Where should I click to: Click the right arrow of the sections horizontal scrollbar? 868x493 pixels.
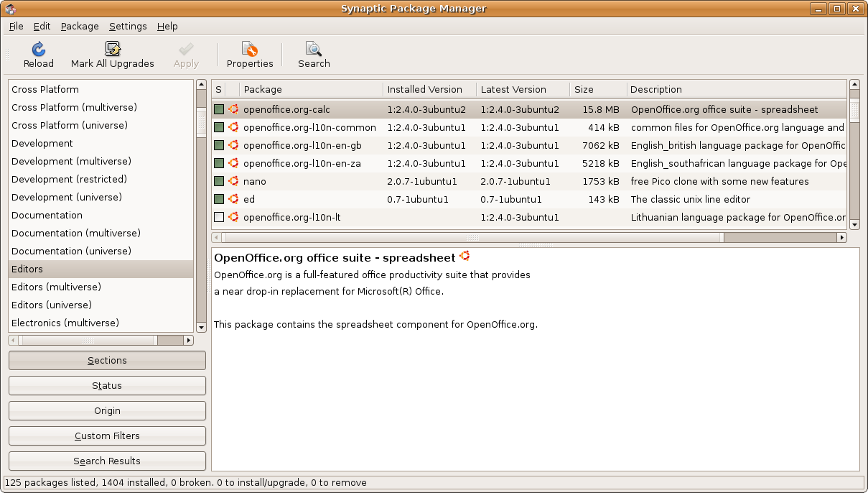click(189, 340)
